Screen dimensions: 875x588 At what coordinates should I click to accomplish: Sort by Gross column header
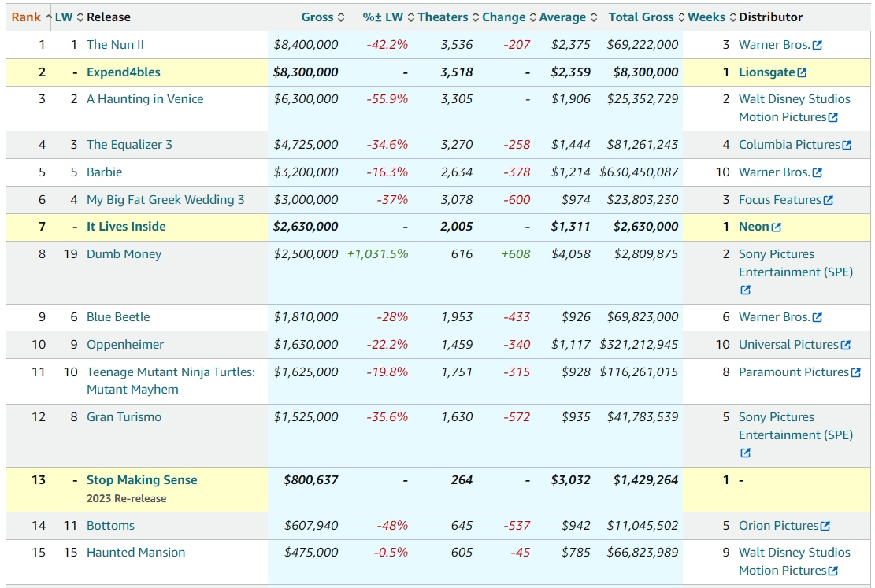(323, 17)
